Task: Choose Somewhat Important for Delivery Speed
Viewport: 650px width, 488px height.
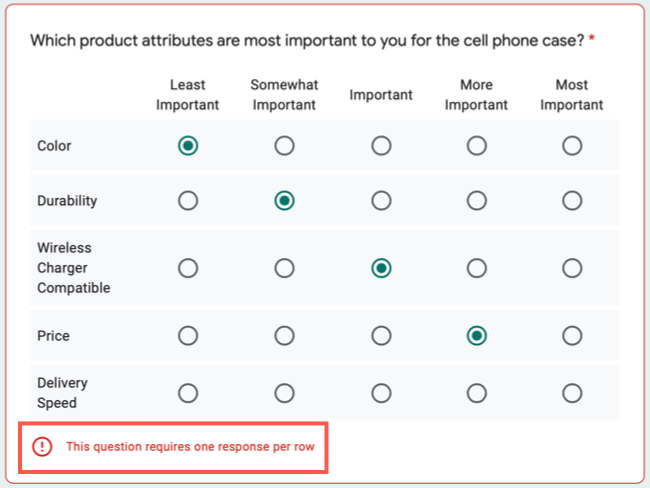Action: pyautogui.click(x=284, y=393)
